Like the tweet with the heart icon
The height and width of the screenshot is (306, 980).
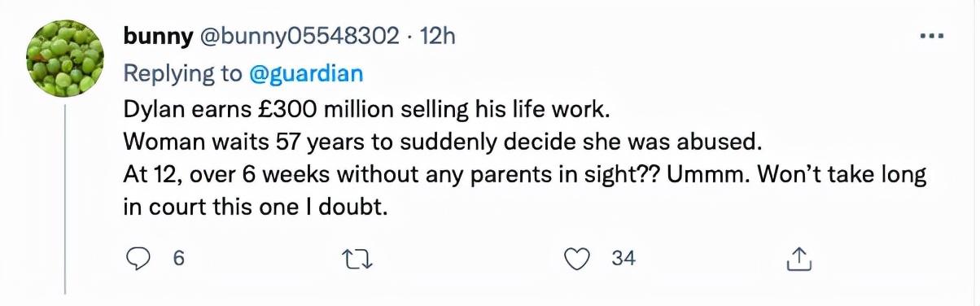(x=576, y=259)
